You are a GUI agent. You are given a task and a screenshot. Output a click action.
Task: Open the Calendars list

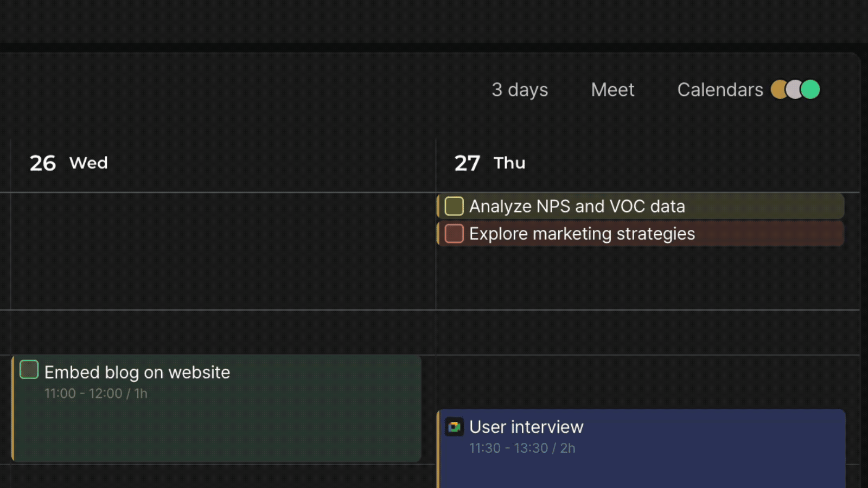point(720,89)
